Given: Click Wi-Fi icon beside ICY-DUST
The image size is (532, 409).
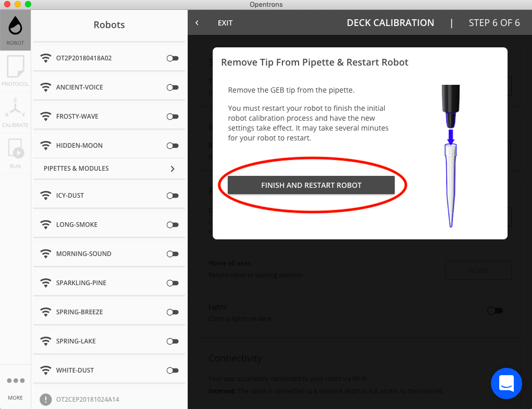Looking at the screenshot, I should click(46, 196).
